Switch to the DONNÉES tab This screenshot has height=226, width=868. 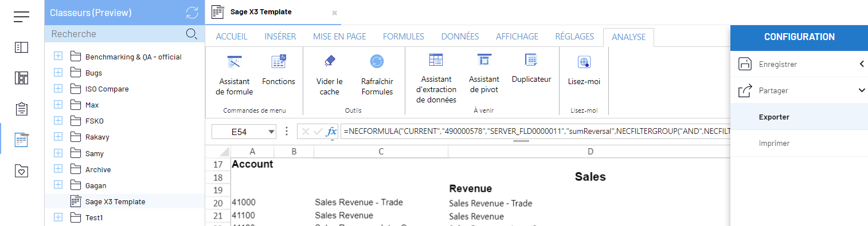460,37
